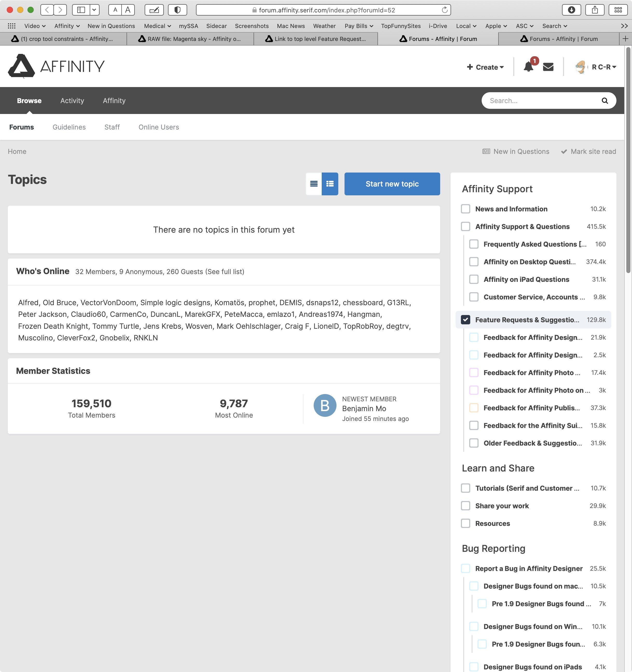Click the smaller text size A button

[x=115, y=10]
